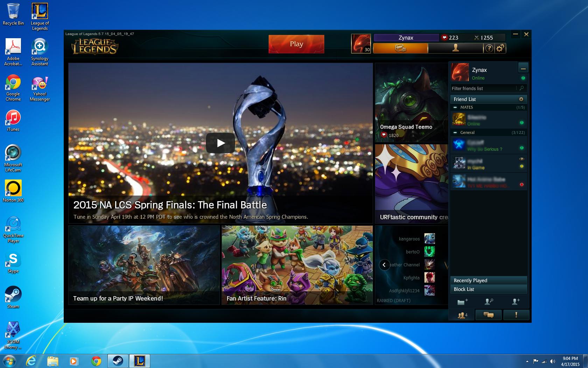Open the notifications exclamation button
The height and width of the screenshot is (368, 588).
pyautogui.click(x=516, y=315)
